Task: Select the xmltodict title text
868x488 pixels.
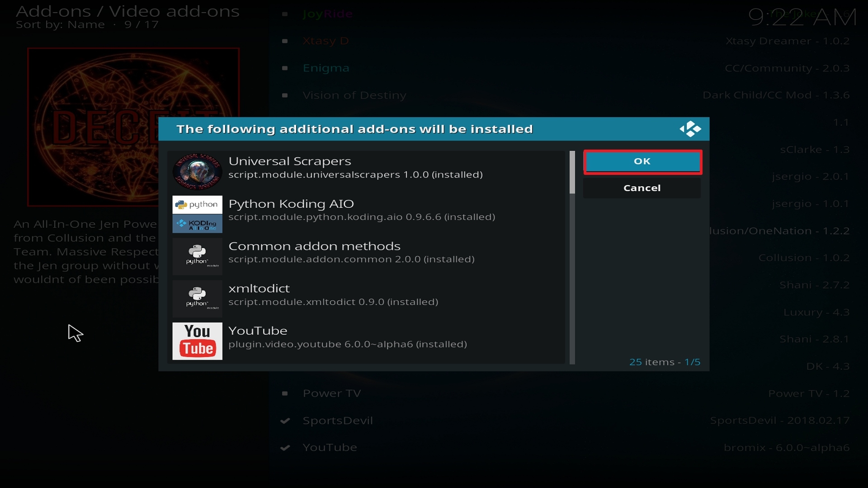Action: pyautogui.click(x=259, y=288)
